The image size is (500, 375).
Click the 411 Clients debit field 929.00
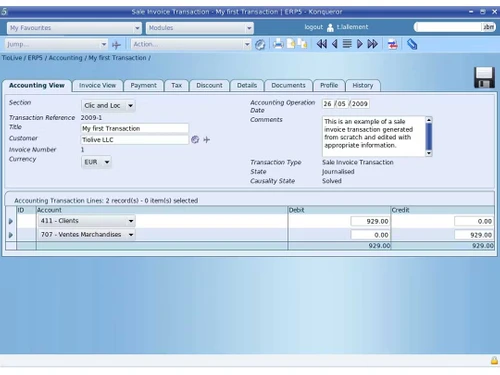tap(370, 221)
